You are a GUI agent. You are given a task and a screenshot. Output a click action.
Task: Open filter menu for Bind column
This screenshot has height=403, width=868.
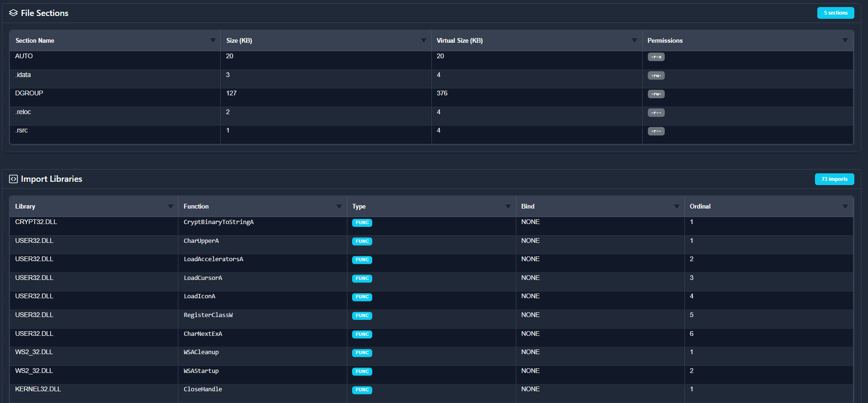[x=676, y=207]
